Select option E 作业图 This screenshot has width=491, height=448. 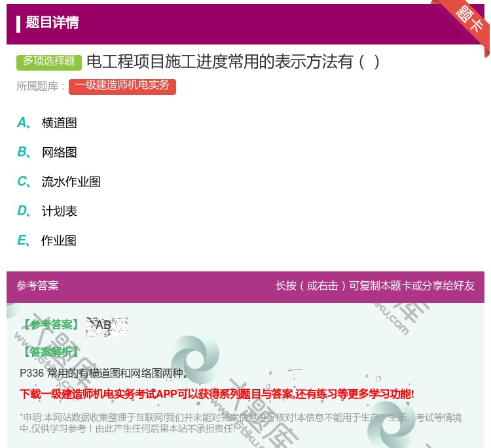point(46,240)
